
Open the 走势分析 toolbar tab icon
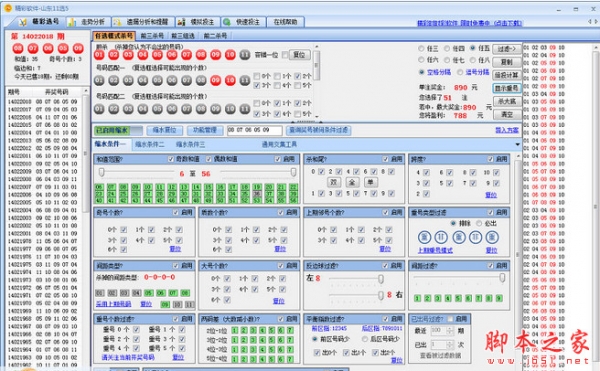coord(72,22)
